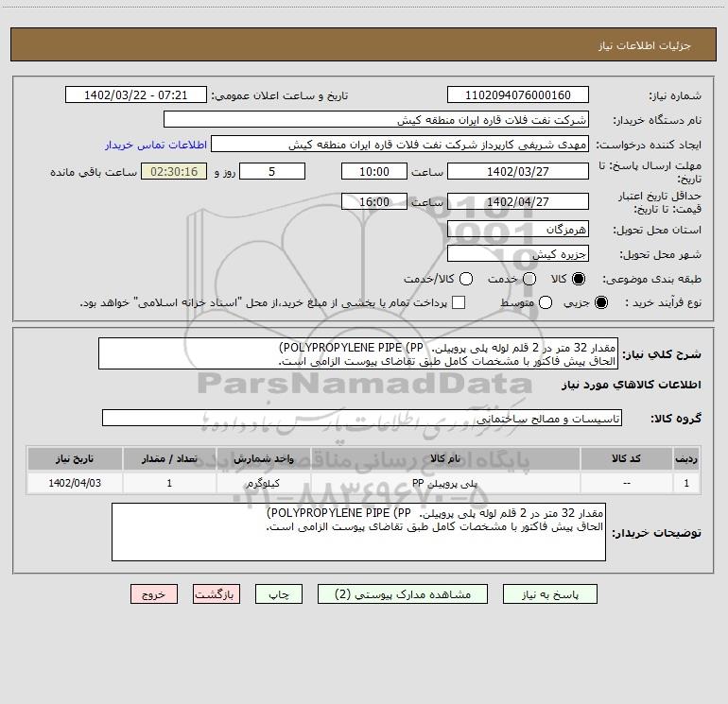The width and height of the screenshot is (728, 704).
Task: Open the اطلاعات تماس خریدار link
Action: click(156, 145)
